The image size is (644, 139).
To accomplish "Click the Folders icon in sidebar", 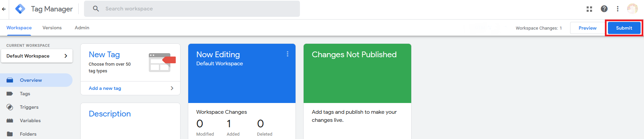I will tap(10, 134).
